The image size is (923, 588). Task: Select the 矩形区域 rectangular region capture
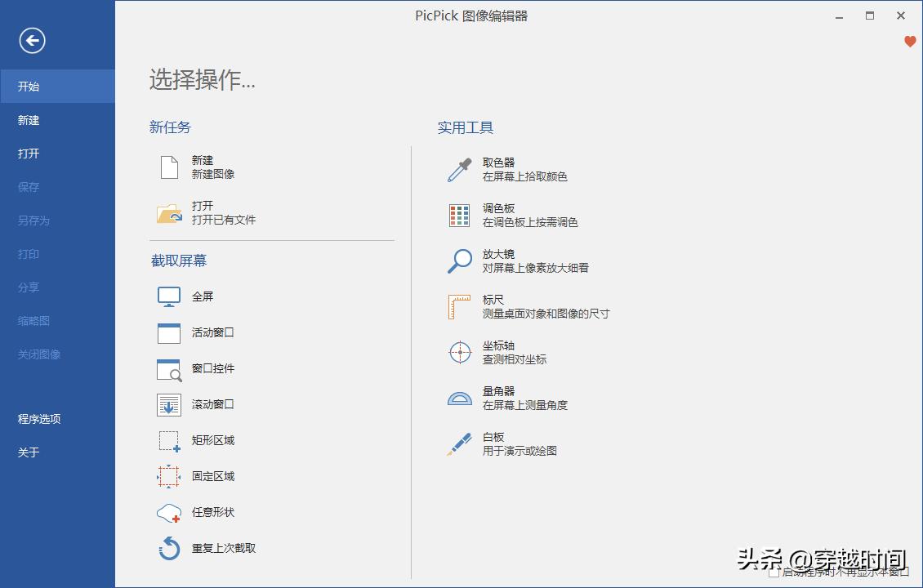click(x=211, y=440)
